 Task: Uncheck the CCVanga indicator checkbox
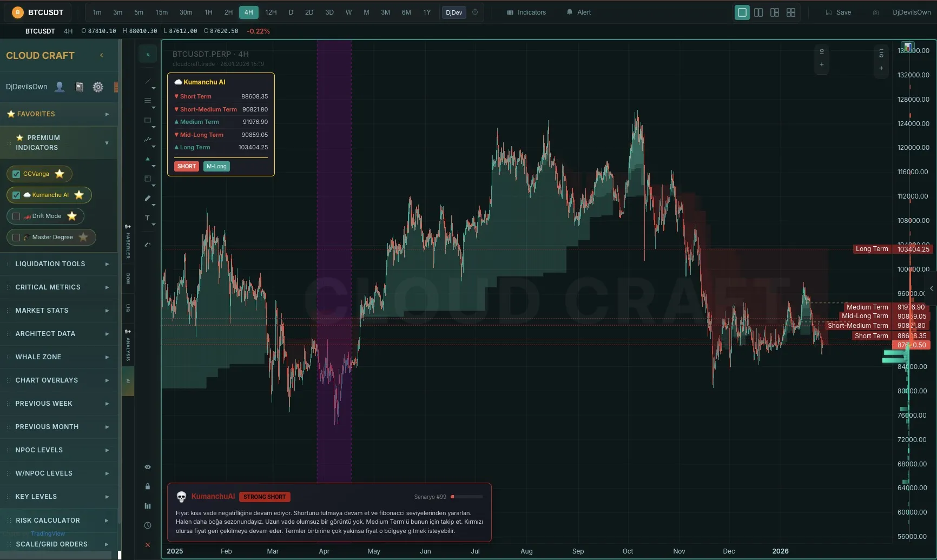(x=16, y=174)
